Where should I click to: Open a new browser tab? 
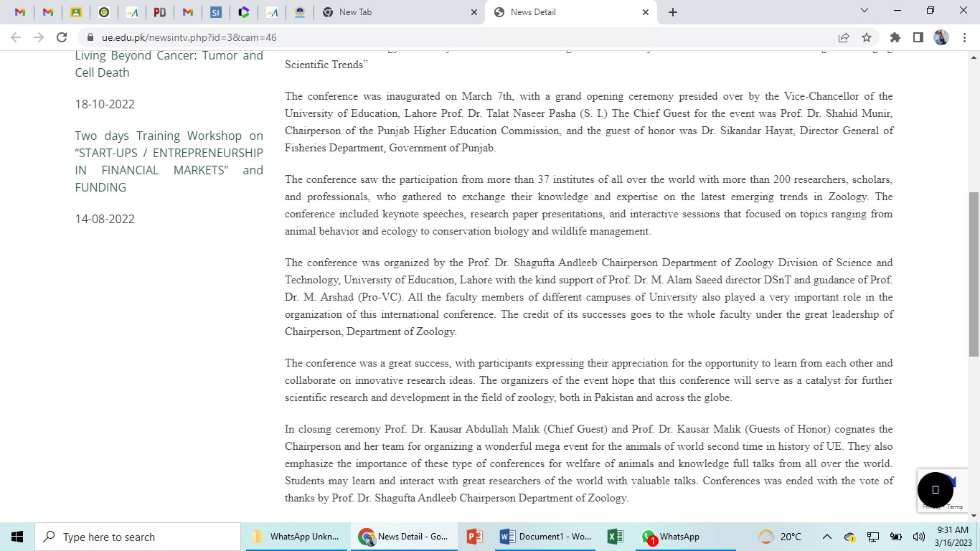[672, 12]
